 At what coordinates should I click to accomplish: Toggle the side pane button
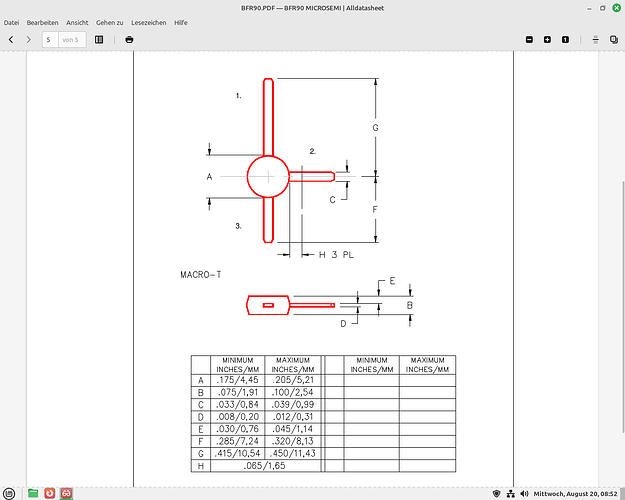point(99,39)
